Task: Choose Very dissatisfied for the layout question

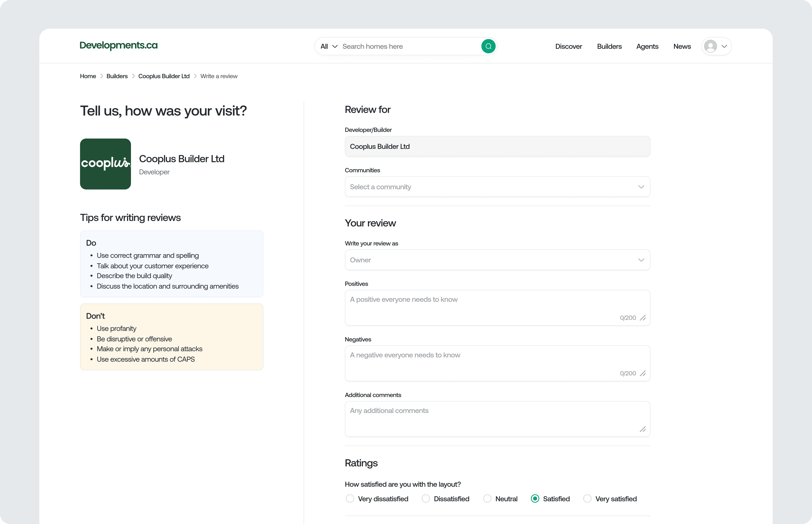Action: [x=349, y=498]
